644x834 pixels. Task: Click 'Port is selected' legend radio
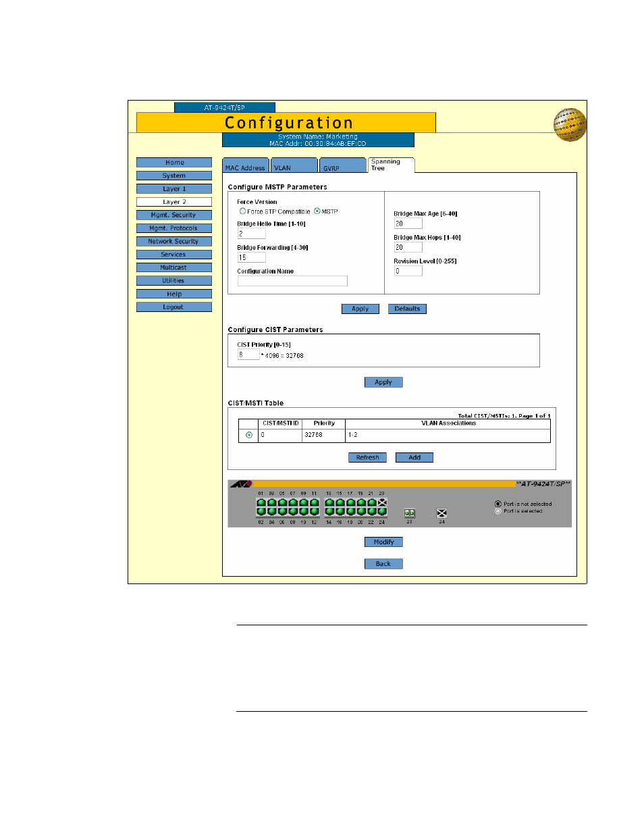pyautogui.click(x=498, y=511)
